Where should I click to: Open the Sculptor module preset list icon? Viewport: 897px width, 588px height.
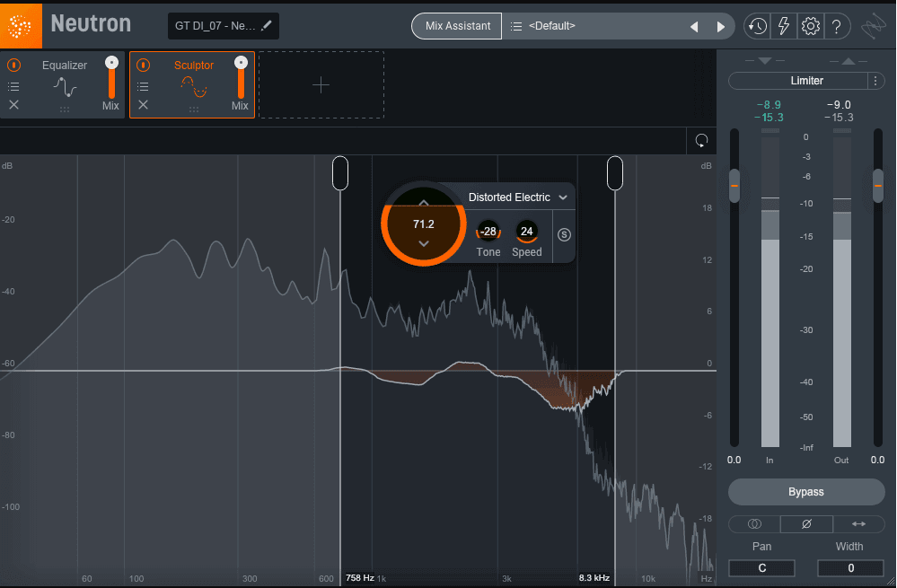click(143, 86)
